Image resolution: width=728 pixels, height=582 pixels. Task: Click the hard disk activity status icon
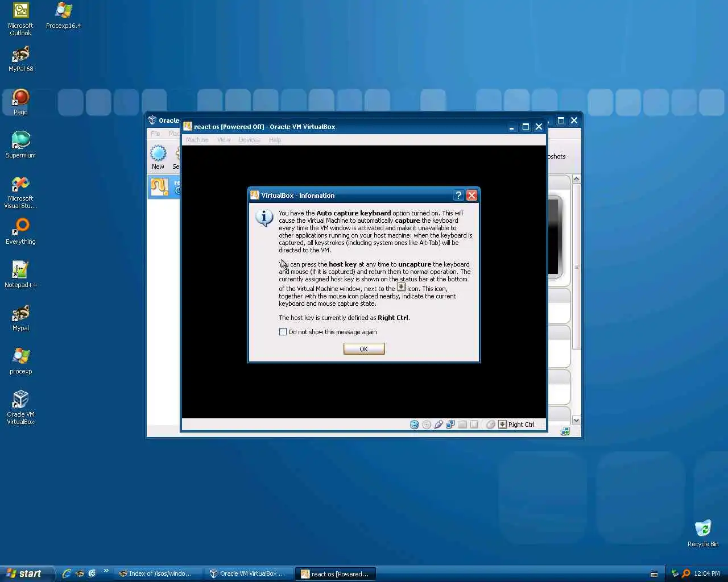(x=415, y=425)
